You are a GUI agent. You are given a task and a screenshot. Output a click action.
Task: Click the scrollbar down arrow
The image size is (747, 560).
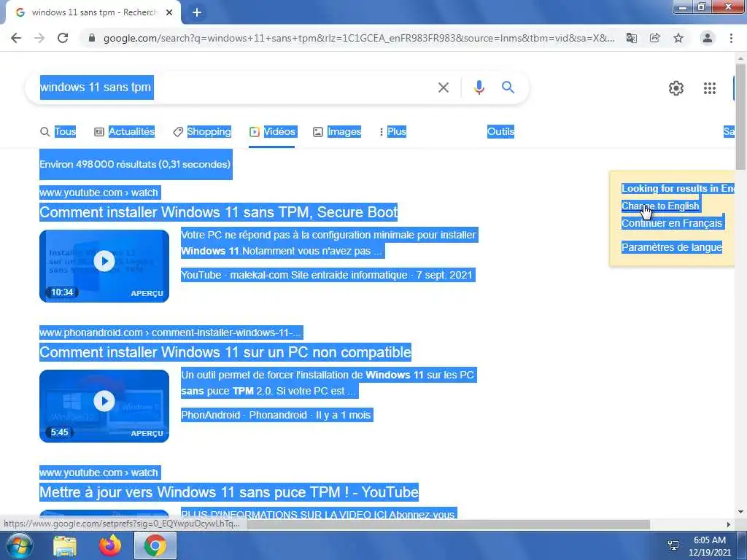coord(740,512)
